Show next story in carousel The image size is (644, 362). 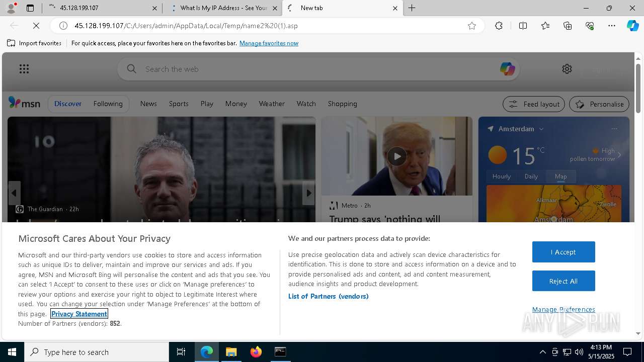[308, 193]
